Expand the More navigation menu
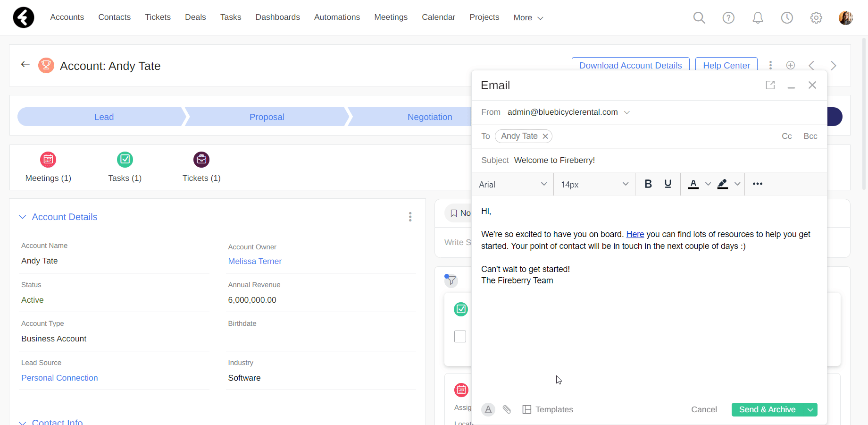 coord(528,17)
